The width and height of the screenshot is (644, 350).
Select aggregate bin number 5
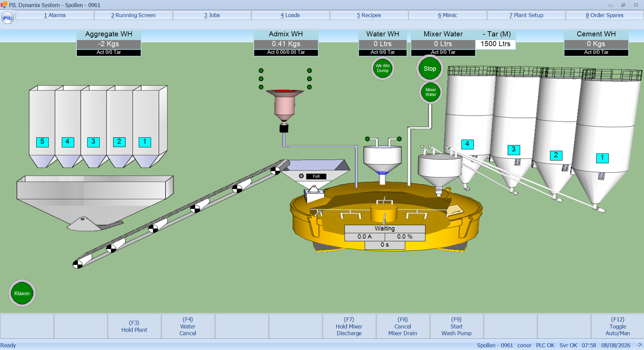(42, 141)
